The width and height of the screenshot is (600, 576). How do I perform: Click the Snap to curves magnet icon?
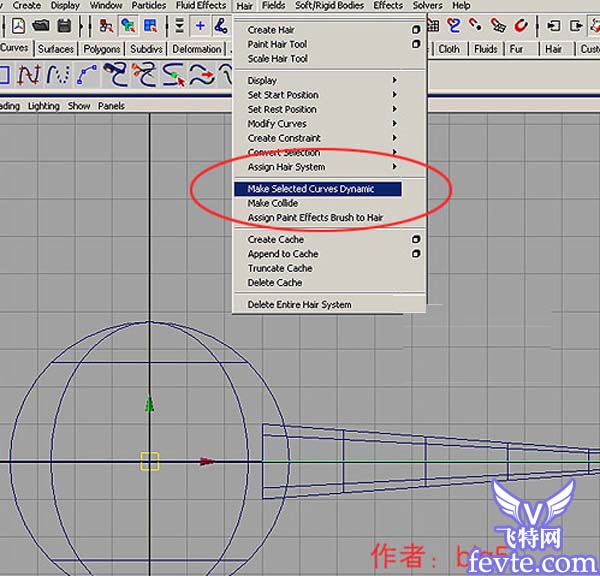pos(454,25)
